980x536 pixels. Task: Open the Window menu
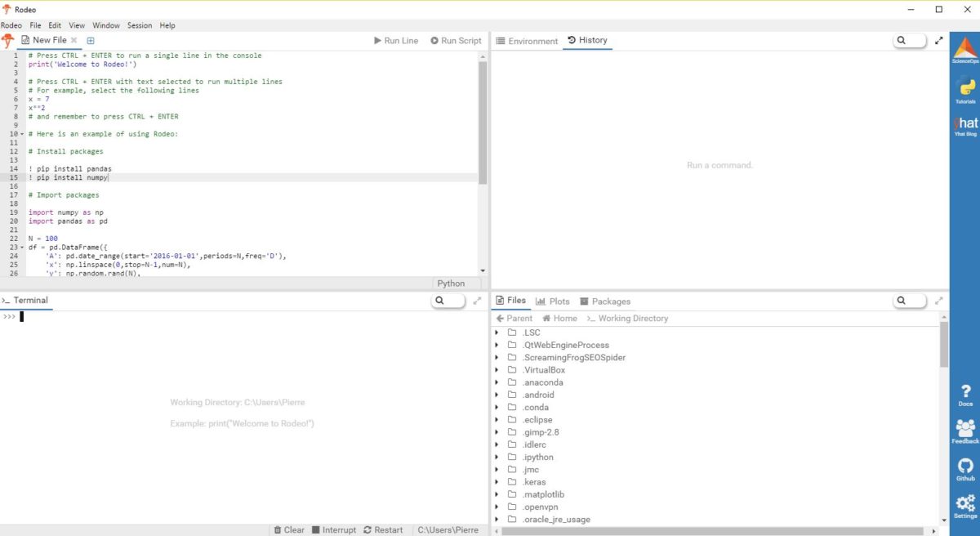(x=106, y=25)
